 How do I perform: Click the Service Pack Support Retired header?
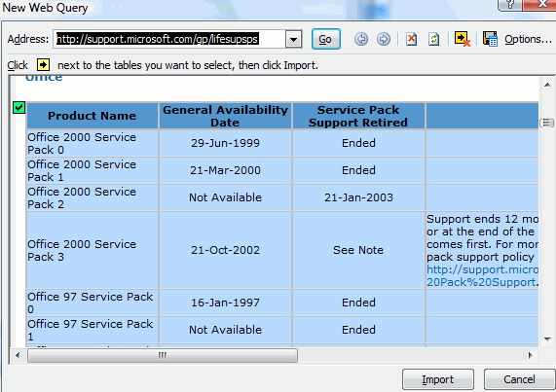pyautogui.click(x=358, y=116)
